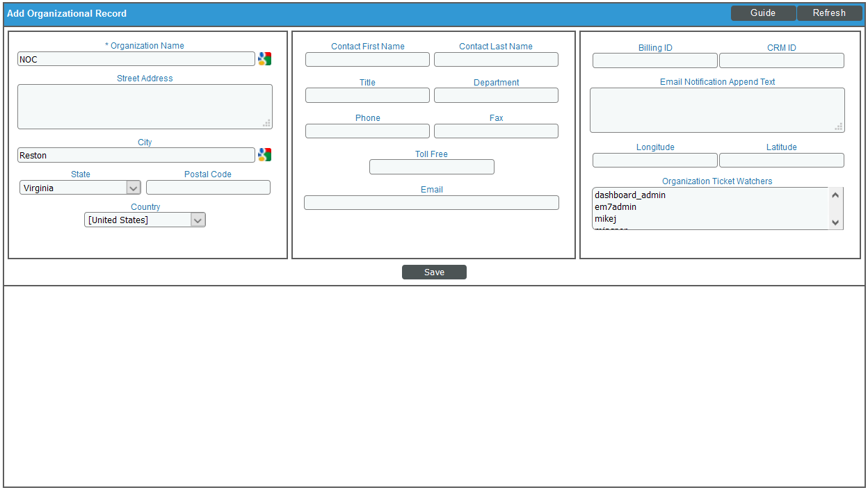The image size is (868, 490).
Task: Open the Country dropdown showing United States
Action: (145, 220)
